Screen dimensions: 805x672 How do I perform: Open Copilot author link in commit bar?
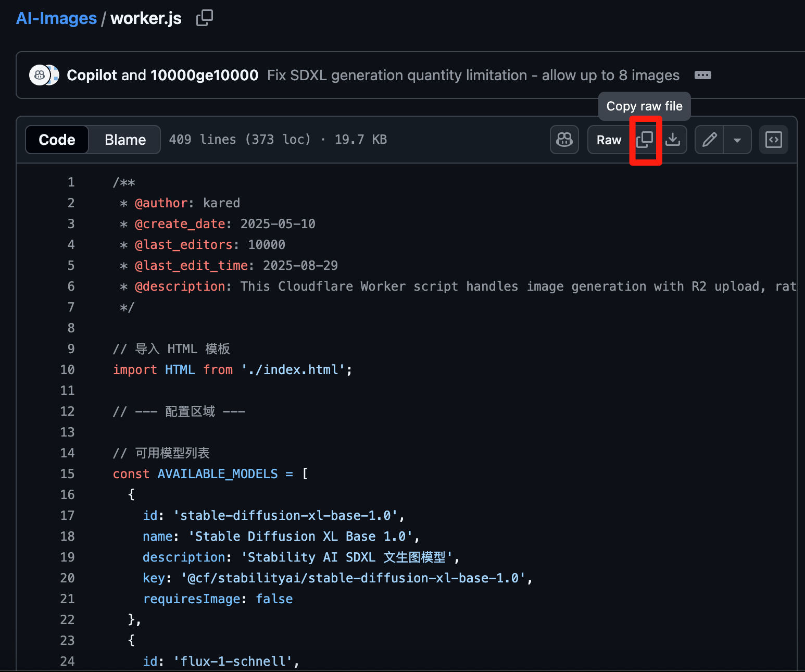coord(92,75)
